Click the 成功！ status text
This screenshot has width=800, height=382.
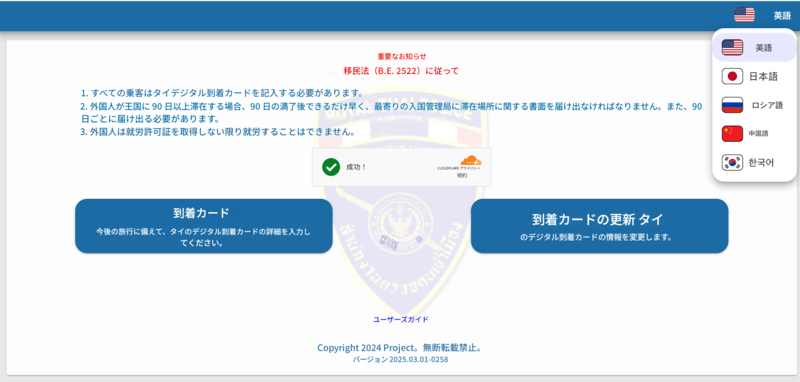pos(356,167)
